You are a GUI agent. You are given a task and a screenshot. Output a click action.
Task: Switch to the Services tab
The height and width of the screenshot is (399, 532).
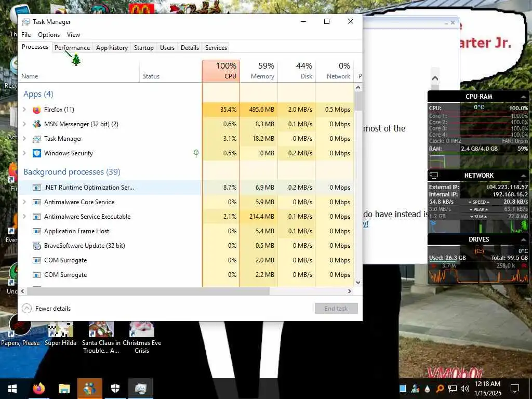click(x=216, y=48)
